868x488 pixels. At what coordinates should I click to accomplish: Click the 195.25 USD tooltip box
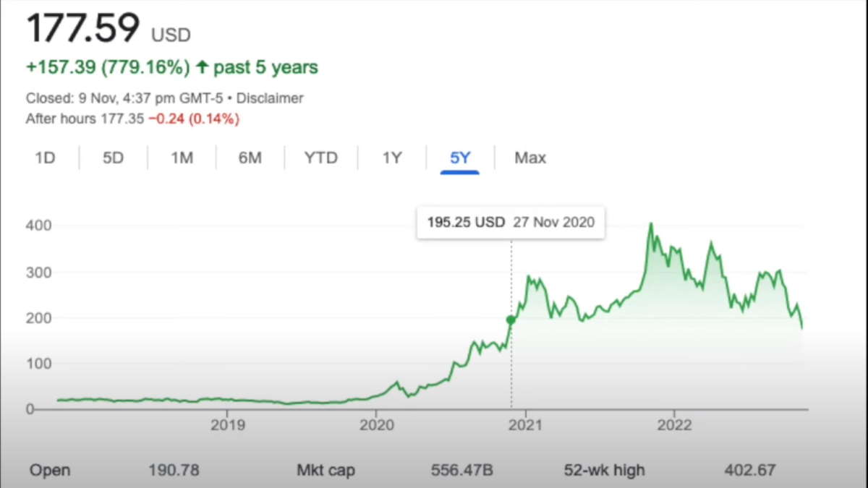(x=511, y=223)
